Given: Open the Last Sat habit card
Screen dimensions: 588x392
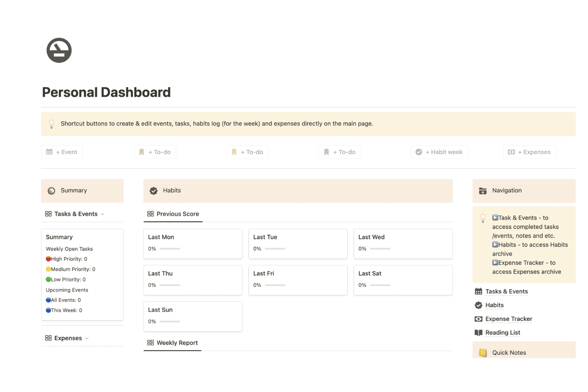Looking at the screenshot, I should pyautogui.click(x=403, y=280).
